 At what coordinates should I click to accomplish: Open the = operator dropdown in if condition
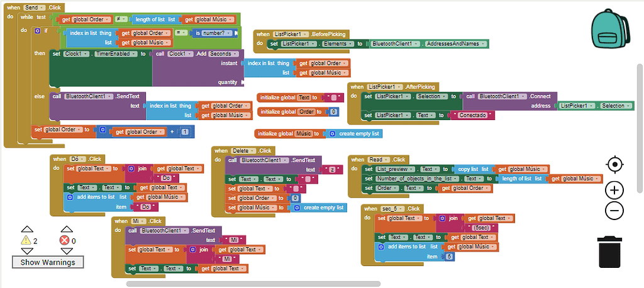point(182,33)
